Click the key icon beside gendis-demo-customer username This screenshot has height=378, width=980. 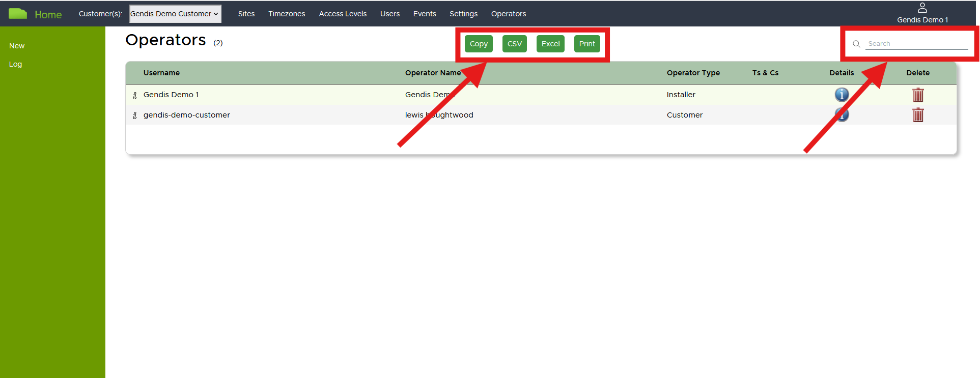(135, 115)
